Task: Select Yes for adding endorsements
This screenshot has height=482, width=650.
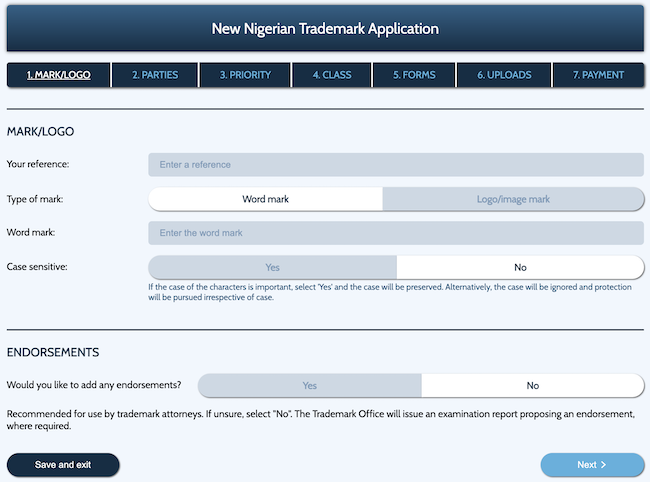Action: coord(310,385)
